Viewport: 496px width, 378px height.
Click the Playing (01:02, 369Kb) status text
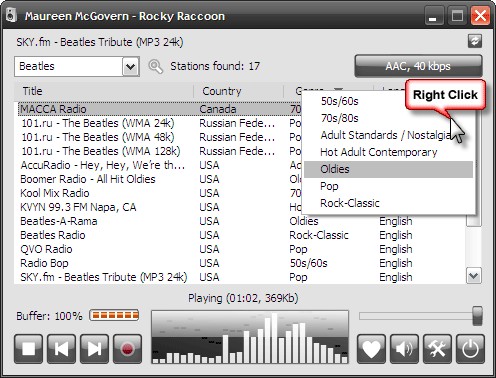tap(243, 298)
